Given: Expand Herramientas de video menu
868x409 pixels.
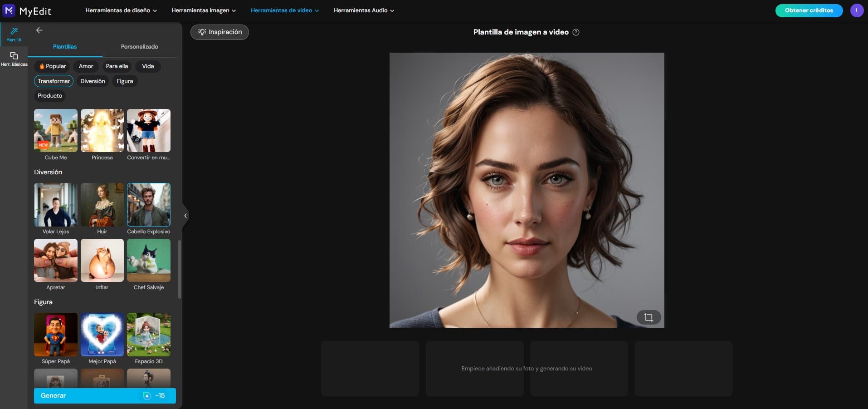Looking at the screenshot, I should (285, 10).
